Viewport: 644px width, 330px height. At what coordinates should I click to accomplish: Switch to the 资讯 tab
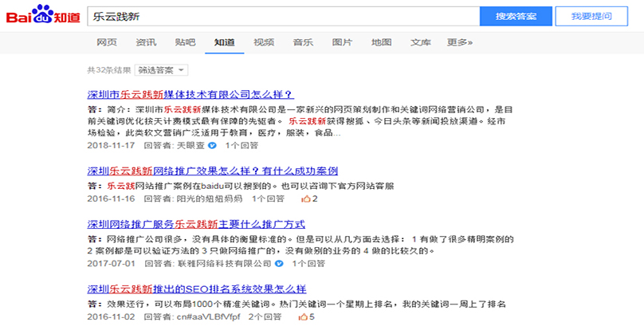146,42
